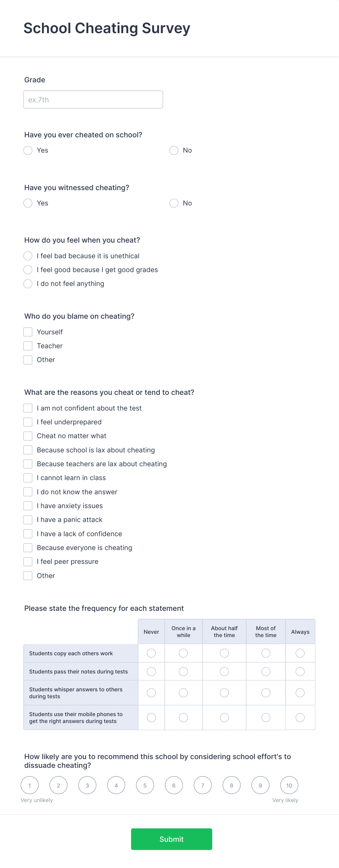Click the Grade input field

click(x=93, y=99)
